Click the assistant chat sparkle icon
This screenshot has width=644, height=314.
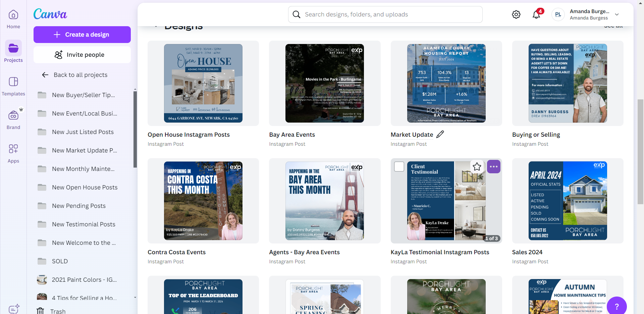[x=14, y=309]
